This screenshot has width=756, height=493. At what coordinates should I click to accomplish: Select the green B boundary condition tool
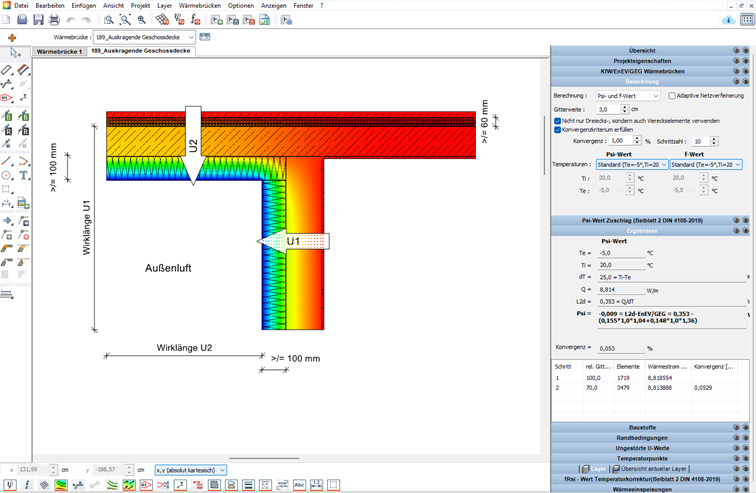coord(7,116)
